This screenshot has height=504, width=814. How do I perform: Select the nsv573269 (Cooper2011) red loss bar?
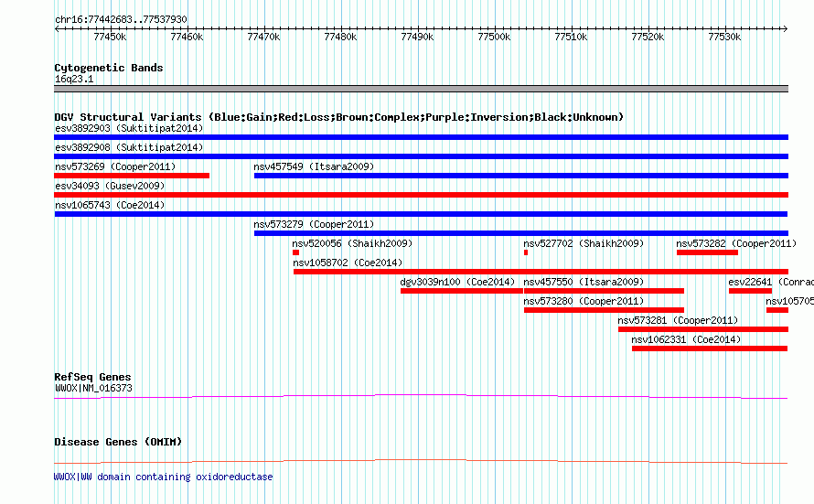click(132, 176)
